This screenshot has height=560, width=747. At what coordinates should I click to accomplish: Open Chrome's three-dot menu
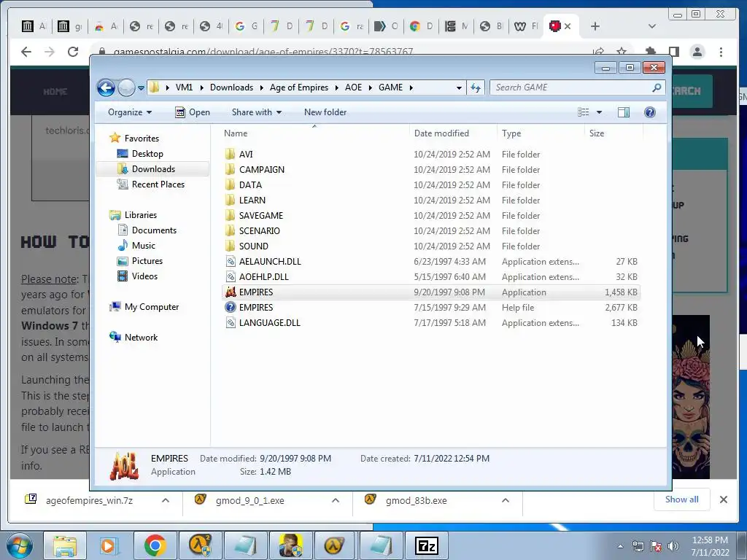721,52
